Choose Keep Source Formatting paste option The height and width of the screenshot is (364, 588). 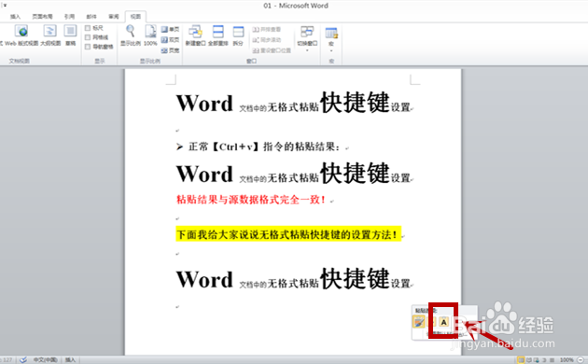[418, 322]
